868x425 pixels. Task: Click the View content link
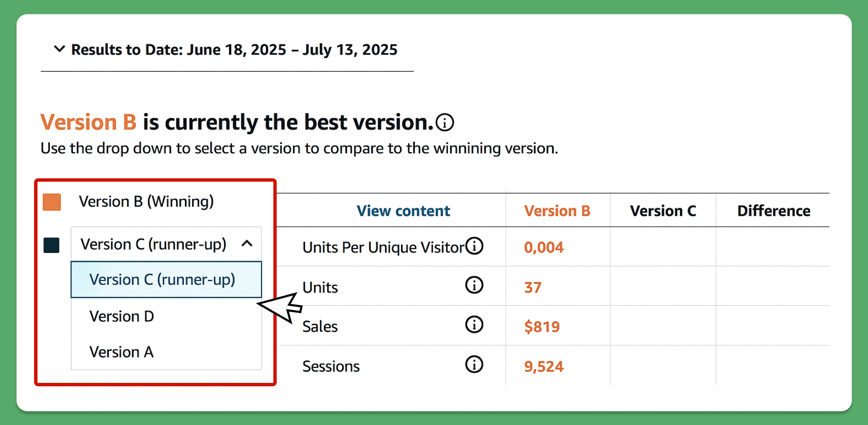tap(403, 211)
